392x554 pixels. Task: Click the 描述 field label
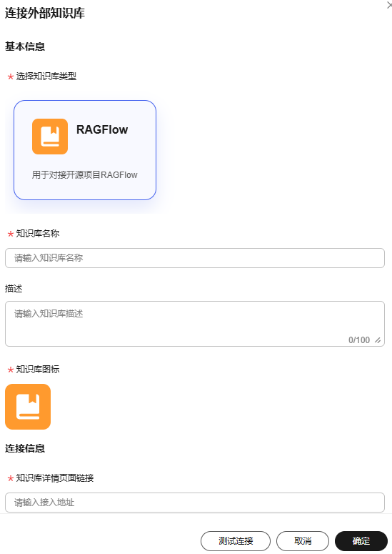point(14,289)
